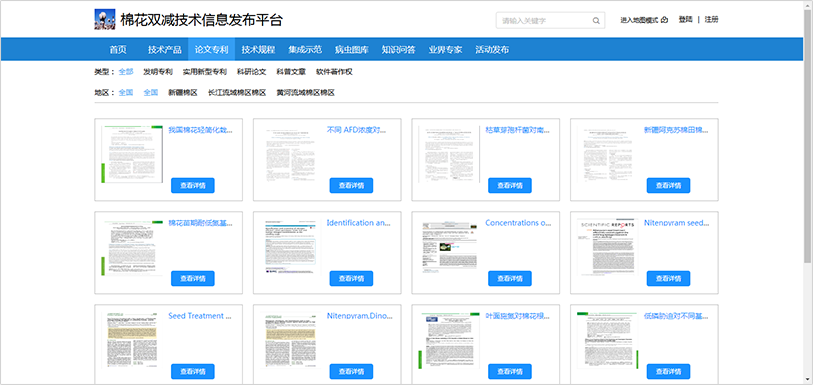Click 查看详情 for Concentrations o card

pyautogui.click(x=510, y=278)
